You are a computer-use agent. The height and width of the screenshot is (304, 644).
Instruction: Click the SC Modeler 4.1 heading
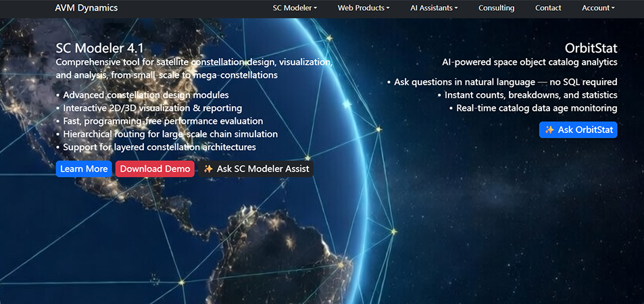tap(100, 48)
